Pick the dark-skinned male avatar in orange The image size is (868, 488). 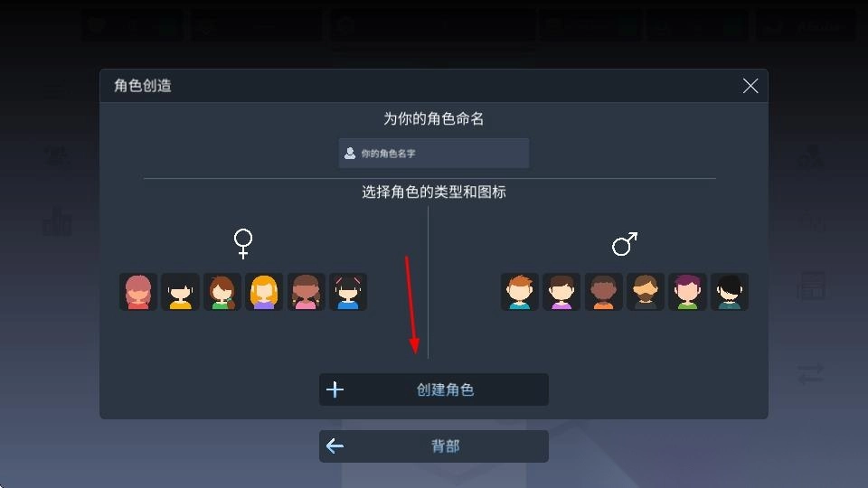pyautogui.click(x=603, y=292)
